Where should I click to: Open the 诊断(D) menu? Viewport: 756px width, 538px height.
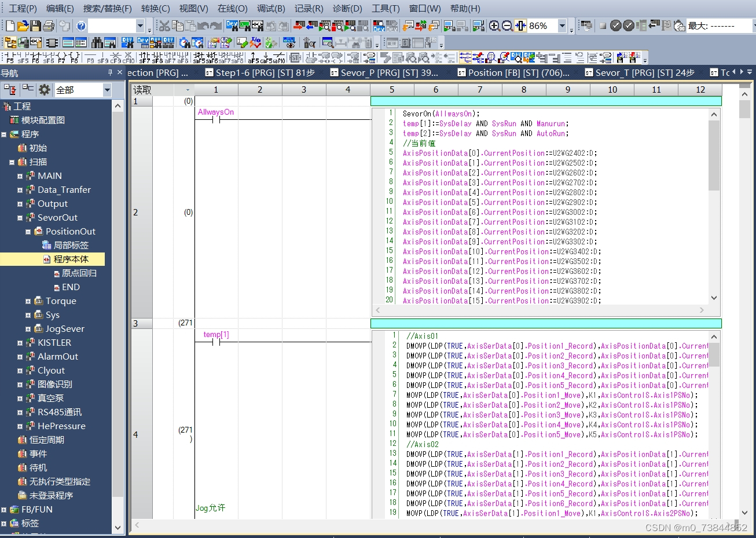click(x=347, y=8)
